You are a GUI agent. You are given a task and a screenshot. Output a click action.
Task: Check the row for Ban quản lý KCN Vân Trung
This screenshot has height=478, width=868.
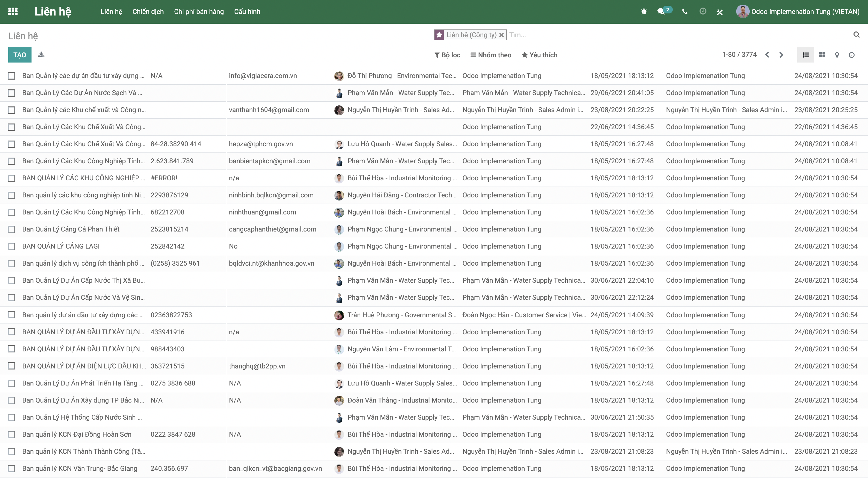pos(11,468)
